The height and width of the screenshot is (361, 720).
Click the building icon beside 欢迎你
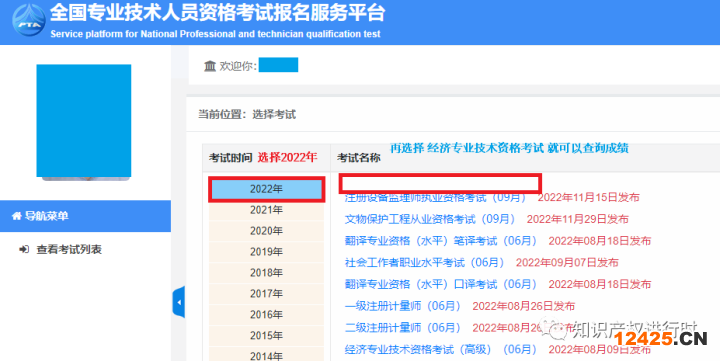[210, 66]
